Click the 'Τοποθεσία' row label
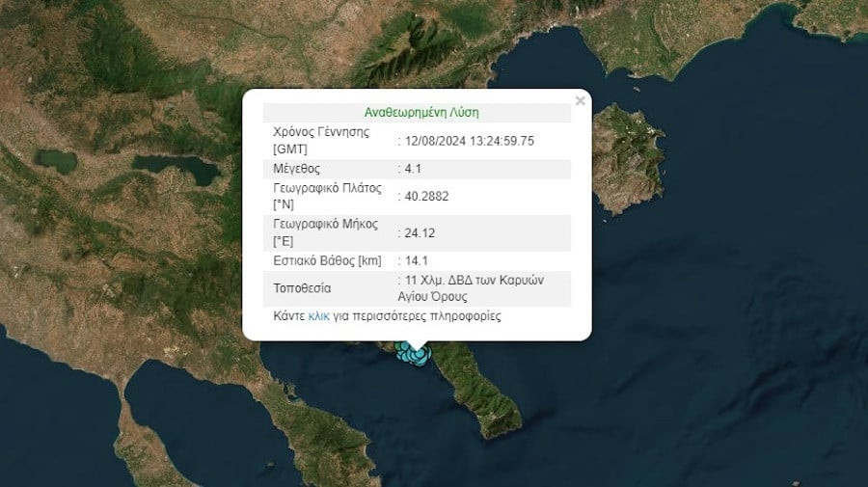 303,288
